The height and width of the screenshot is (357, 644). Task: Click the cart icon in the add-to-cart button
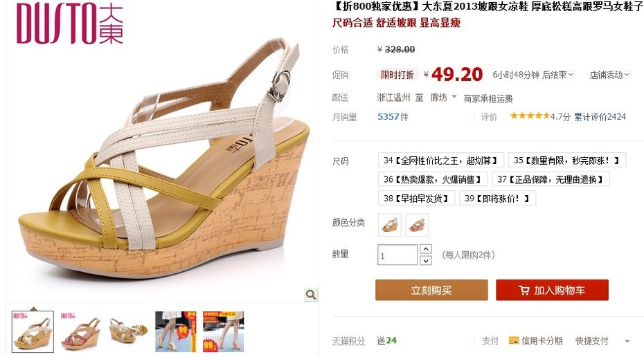pyautogui.click(x=524, y=291)
